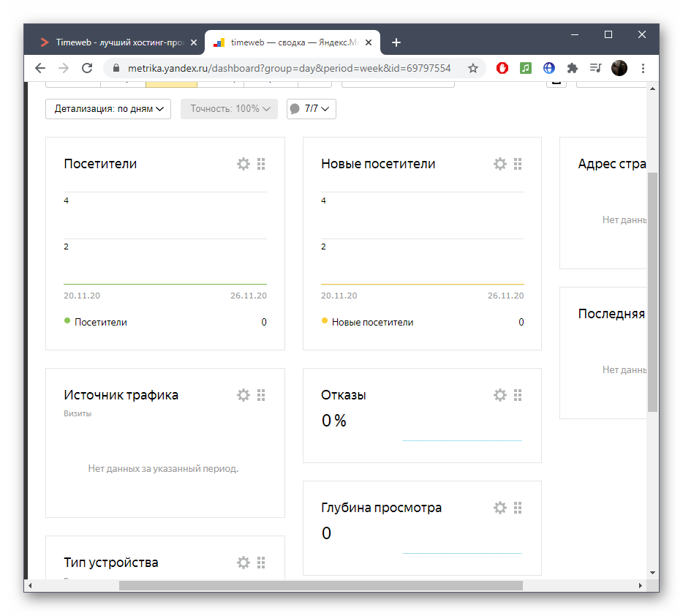Click drag handle grid icon on Глубина просмотра widget
The width and height of the screenshot is (683, 616).
pos(518,508)
